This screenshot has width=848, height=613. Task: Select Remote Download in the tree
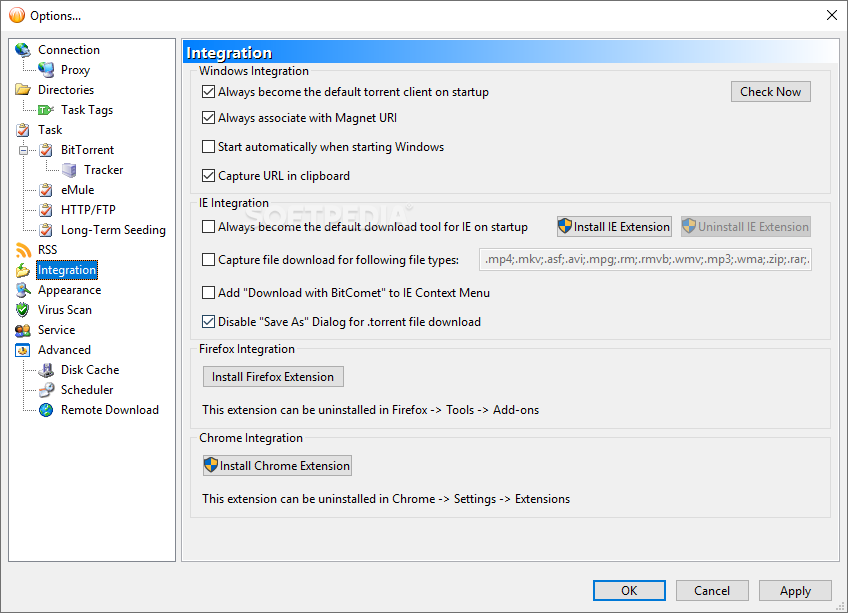tap(110, 410)
